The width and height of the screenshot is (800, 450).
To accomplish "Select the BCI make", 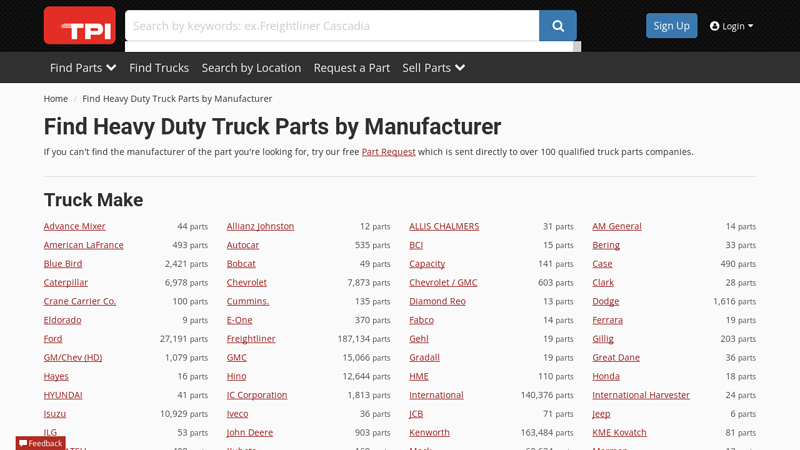I will click(x=416, y=245).
